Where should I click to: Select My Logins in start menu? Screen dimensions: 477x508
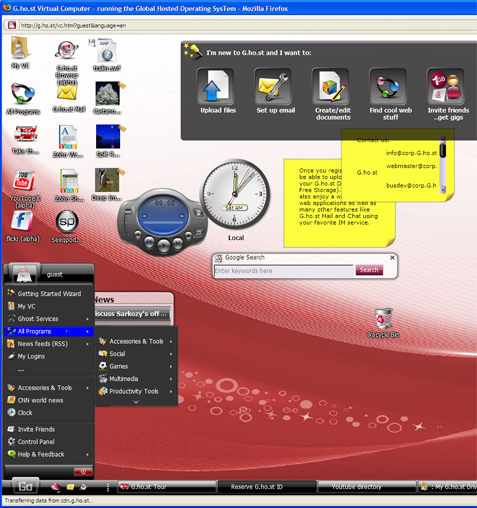49,356
